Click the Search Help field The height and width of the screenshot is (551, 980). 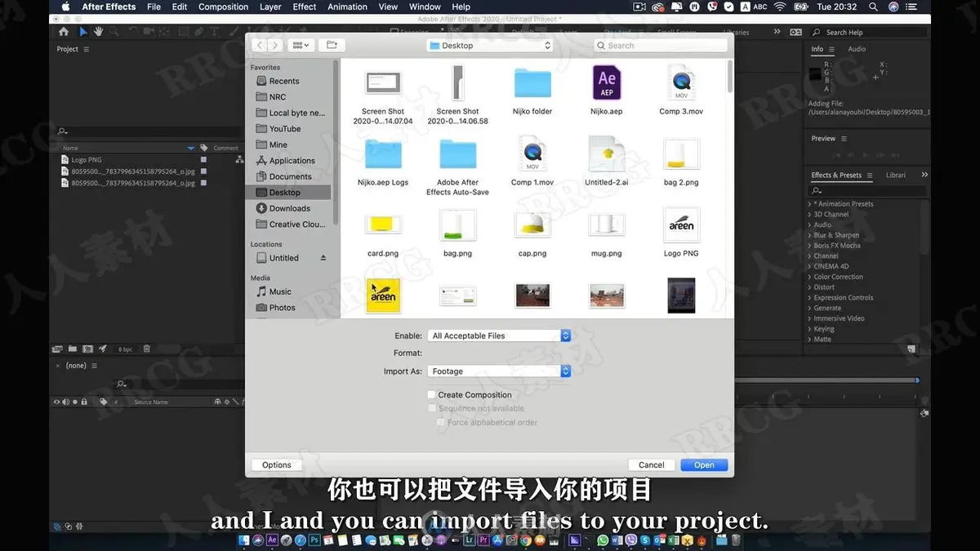pyautogui.click(x=871, y=33)
